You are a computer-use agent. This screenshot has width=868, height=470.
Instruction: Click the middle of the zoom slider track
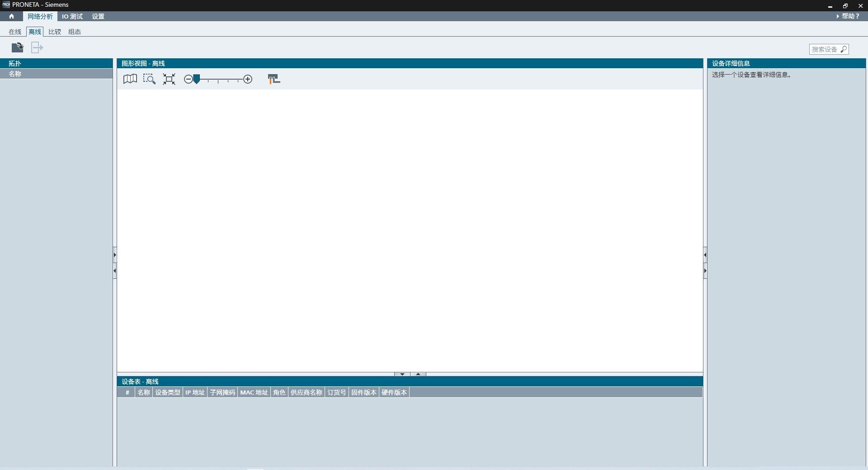point(218,80)
